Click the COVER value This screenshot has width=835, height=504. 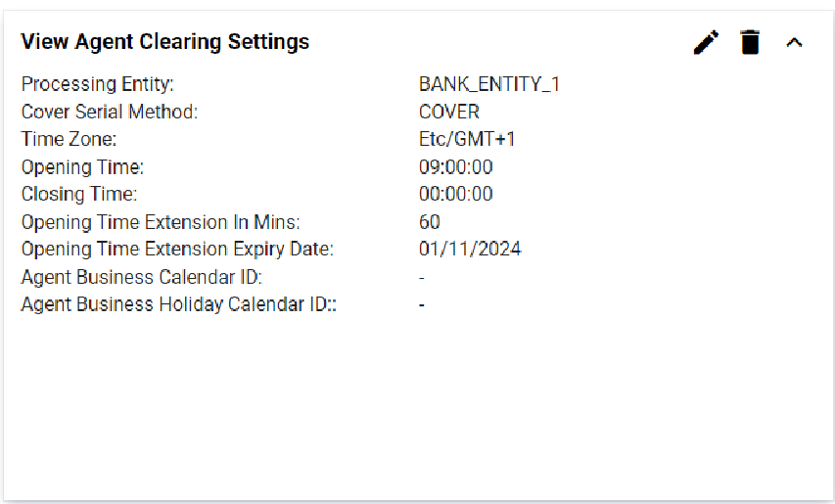click(449, 112)
